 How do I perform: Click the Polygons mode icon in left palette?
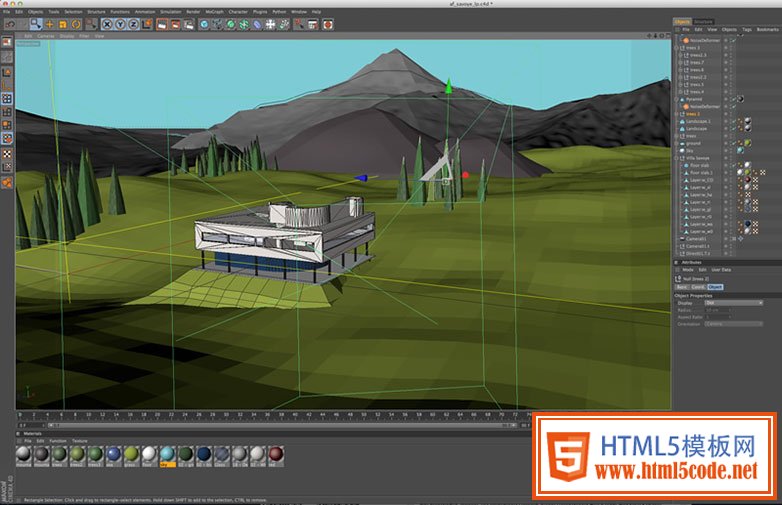coord(7,125)
